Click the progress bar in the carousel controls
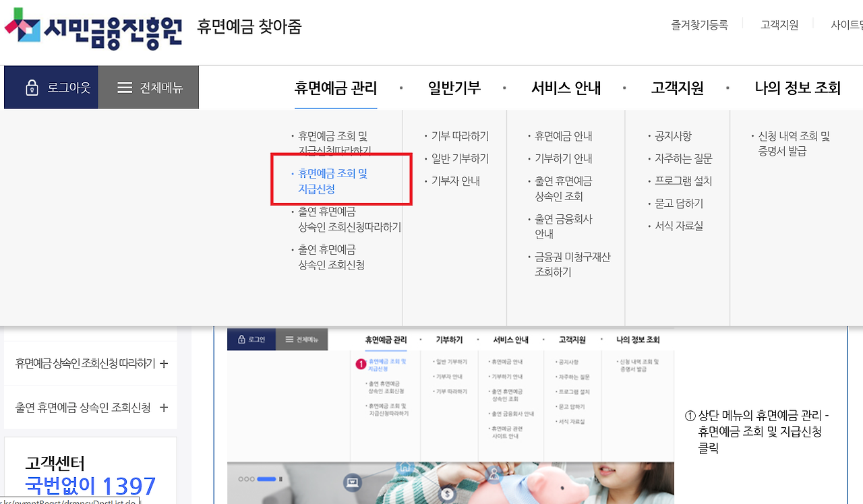The height and width of the screenshot is (504, 863). [266, 479]
